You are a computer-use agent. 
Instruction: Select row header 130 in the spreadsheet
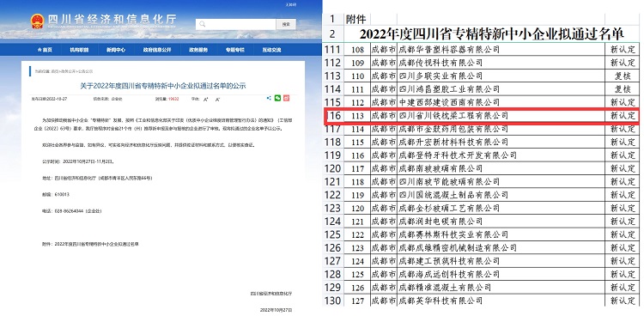pyautogui.click(x=332, y=301)
